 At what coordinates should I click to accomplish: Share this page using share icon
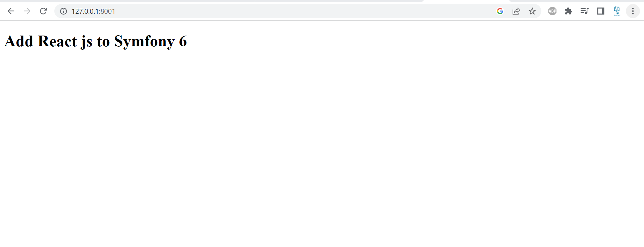click(x=516, y=11)
